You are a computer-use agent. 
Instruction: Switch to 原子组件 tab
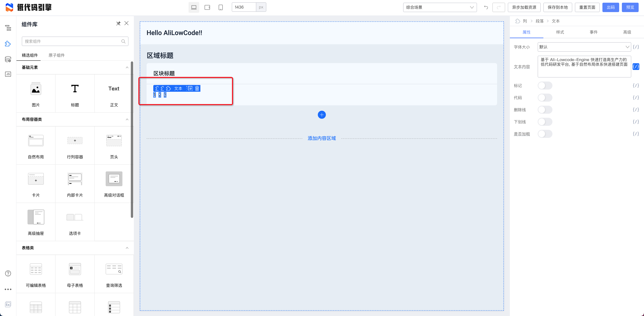[x=57, y=55]
